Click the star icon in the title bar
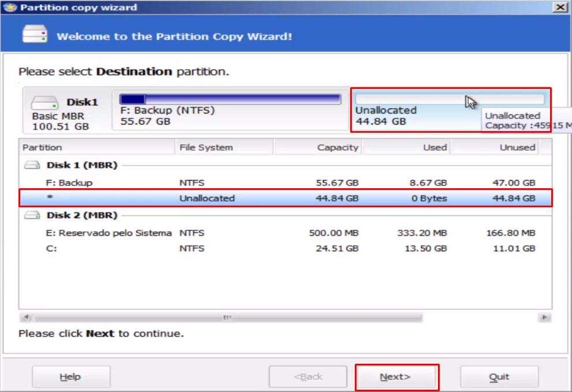The image size is (572, 392). (x=10, y=8)
